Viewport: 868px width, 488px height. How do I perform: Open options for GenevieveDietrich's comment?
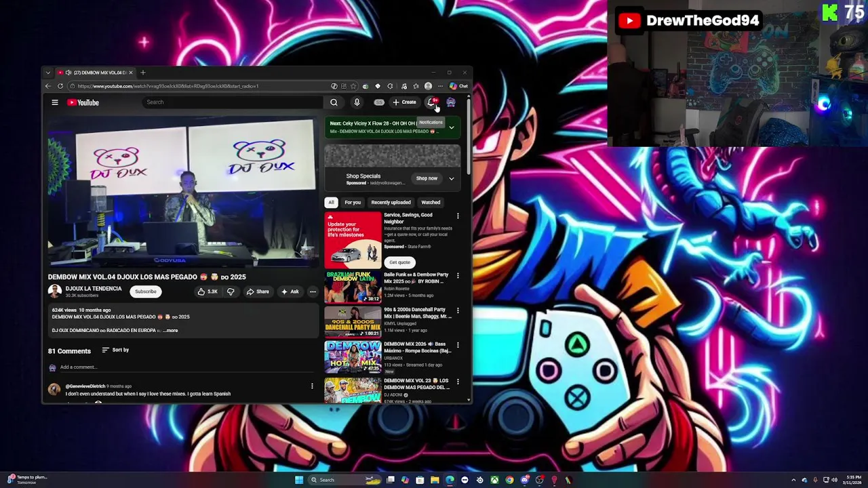click(x=312, y=386)
